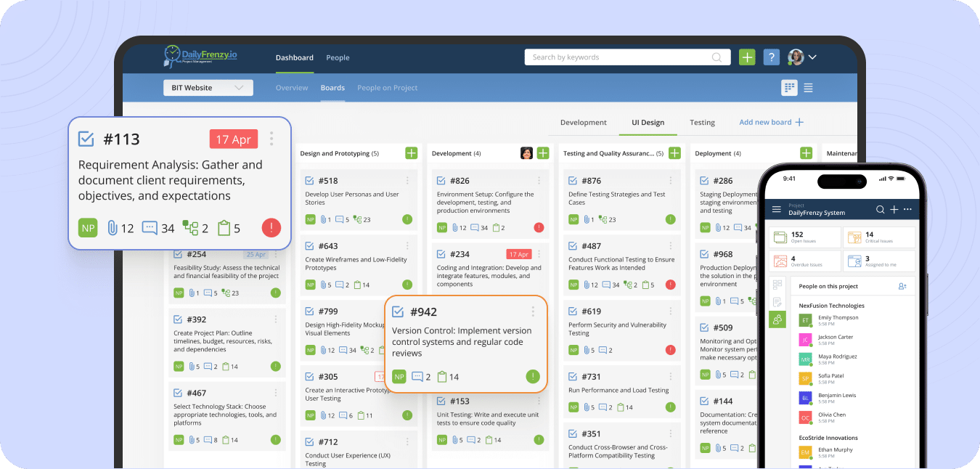The image size is (980, 469).
Task: Tap Emily Thompson in phone people list
Action: pos(838,318)
